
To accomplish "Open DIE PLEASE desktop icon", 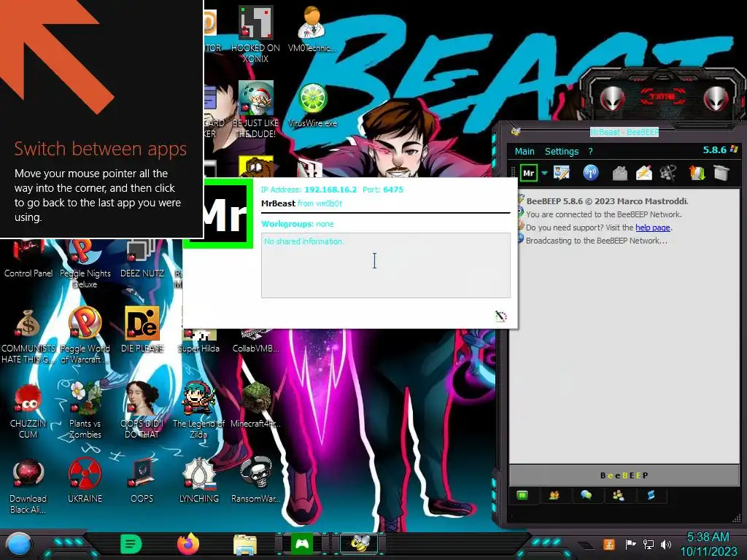I will (x=142, y=330).
